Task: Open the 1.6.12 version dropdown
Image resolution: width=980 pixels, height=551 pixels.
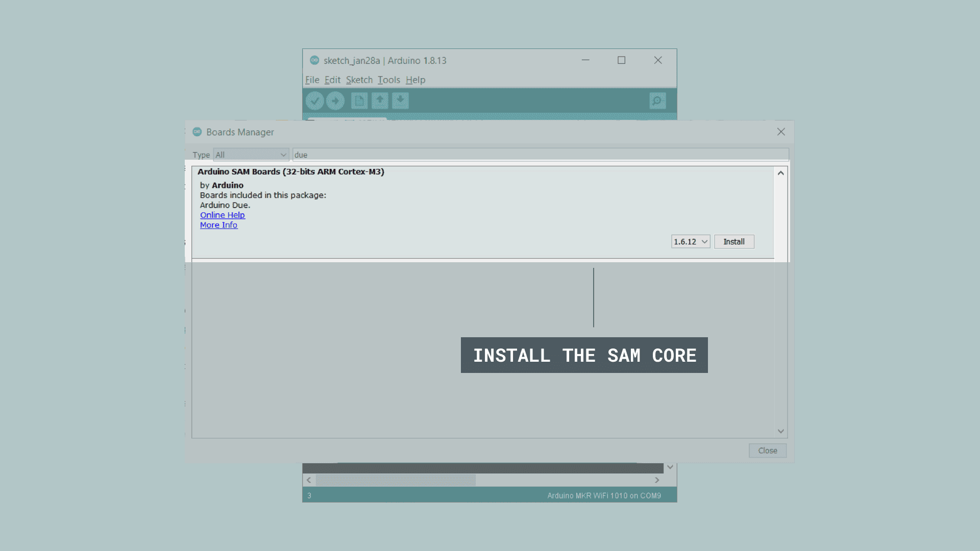Action: pyautogui.click(x=690, y=242)
